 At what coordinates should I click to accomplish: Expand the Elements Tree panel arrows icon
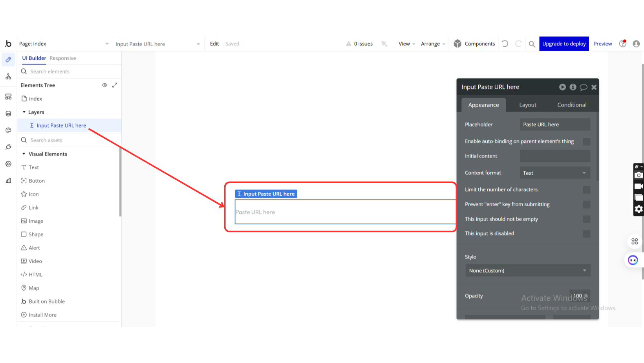tap(115, 85)
